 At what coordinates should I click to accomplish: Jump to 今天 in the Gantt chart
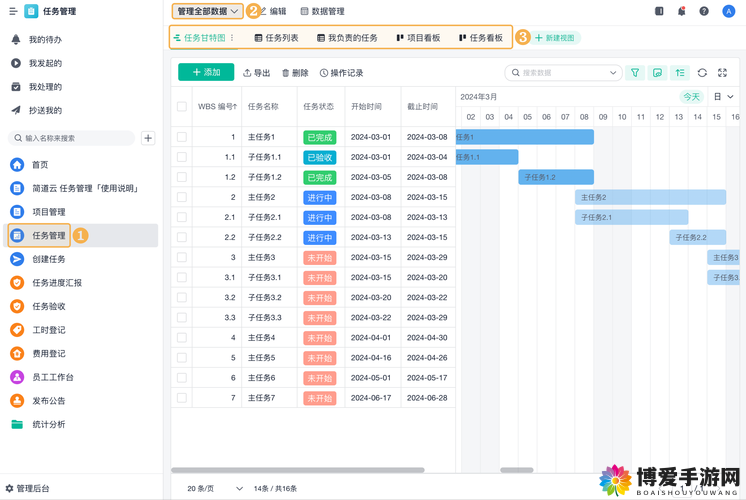click(x=691, y=97)
